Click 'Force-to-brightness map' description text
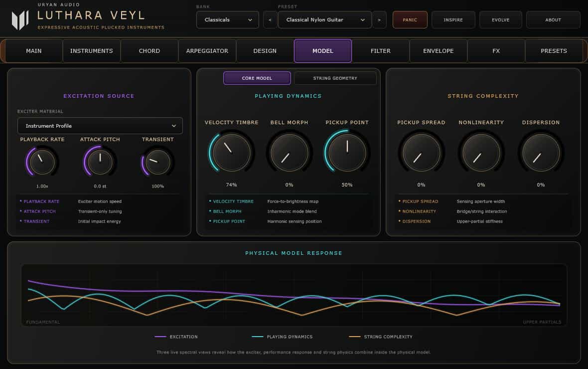This screenshot has width=588, height=369. click(x=293, y=201)
